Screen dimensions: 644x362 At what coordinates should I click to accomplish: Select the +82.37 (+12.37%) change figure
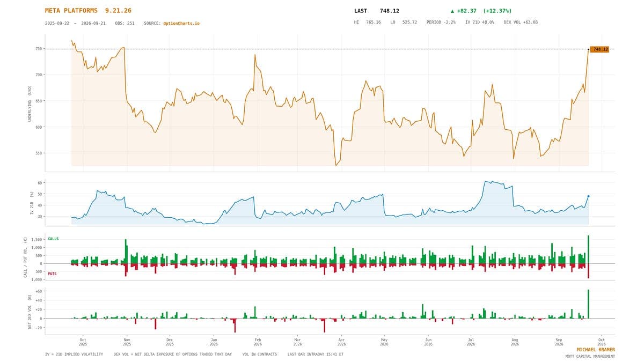pos(481,11)
